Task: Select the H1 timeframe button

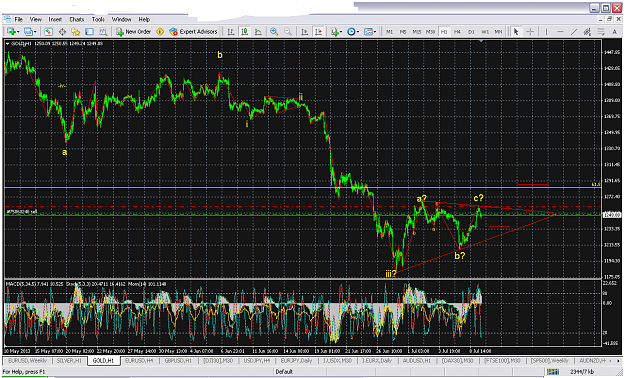Action: tap(444, 32)
